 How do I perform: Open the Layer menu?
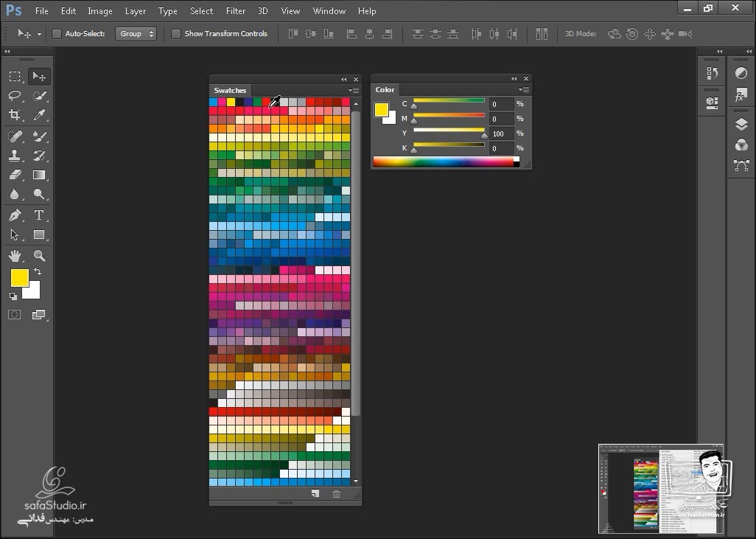click(136, 10)
